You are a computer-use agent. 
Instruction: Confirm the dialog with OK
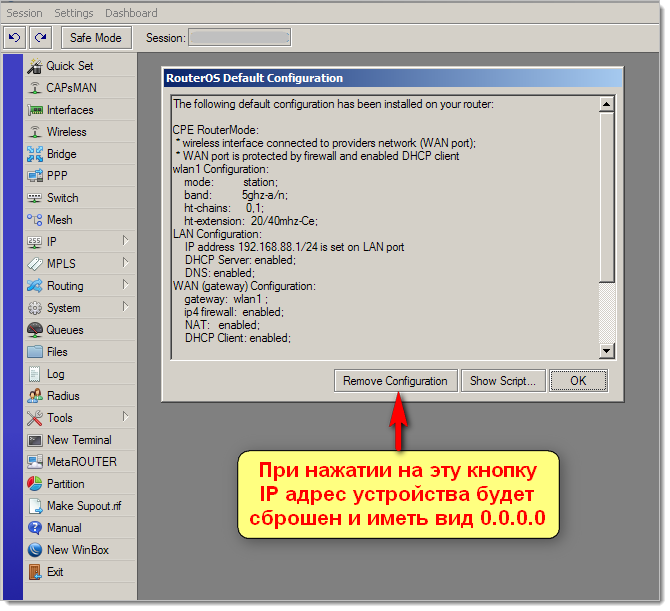pyautogui.click(x=578, y=381)
